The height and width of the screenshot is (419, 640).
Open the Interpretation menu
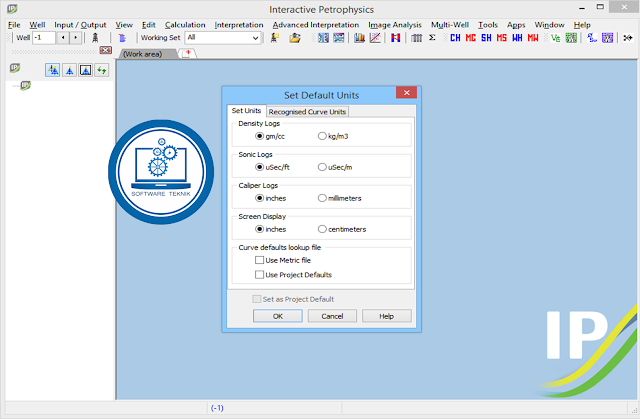239,25
